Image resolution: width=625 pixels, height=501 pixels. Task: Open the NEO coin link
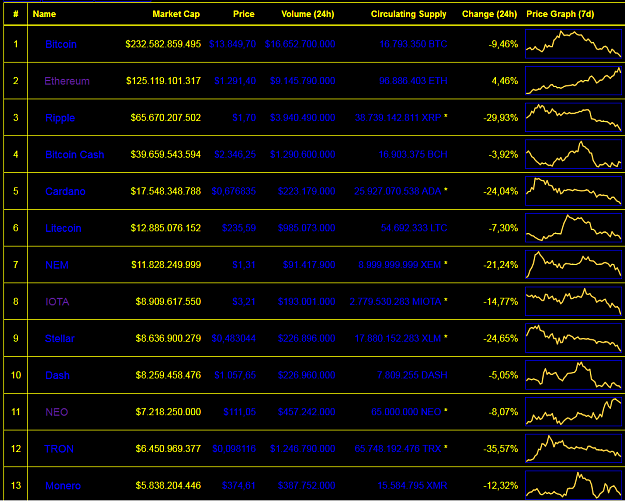(x=57, y=412)
